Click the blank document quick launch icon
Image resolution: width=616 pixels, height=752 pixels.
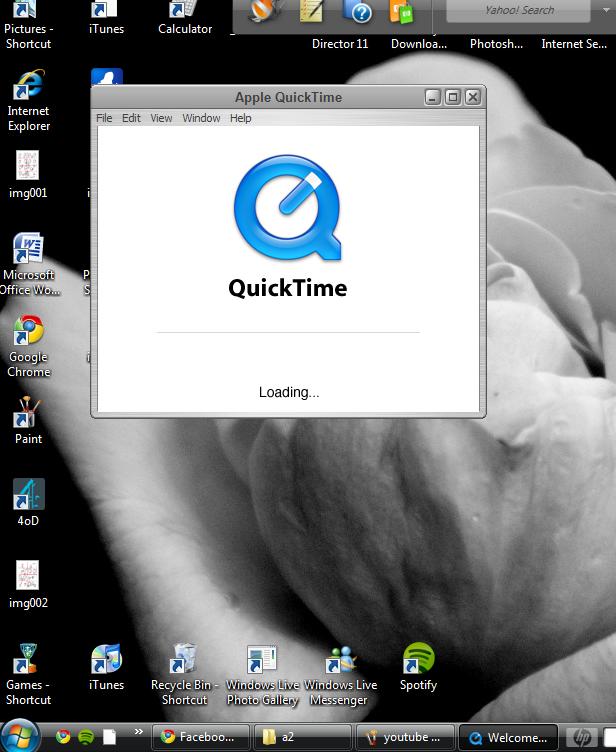(109, 737)
